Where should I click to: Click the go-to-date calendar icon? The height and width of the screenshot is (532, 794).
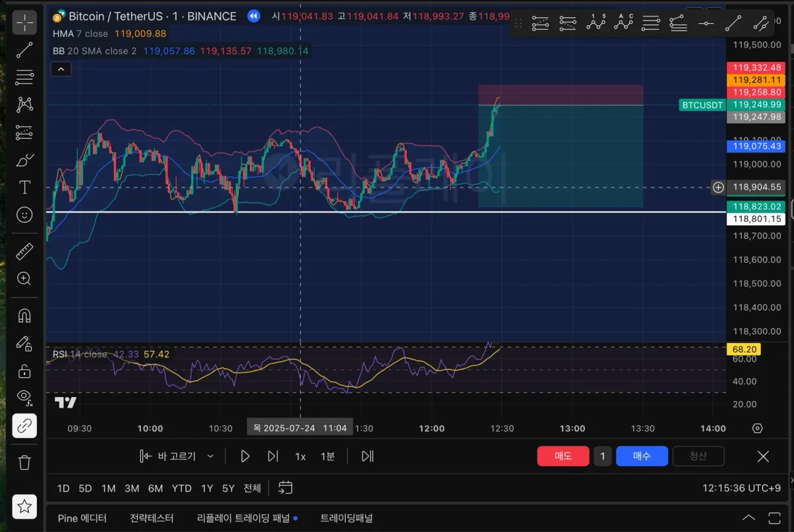point(285,488)
